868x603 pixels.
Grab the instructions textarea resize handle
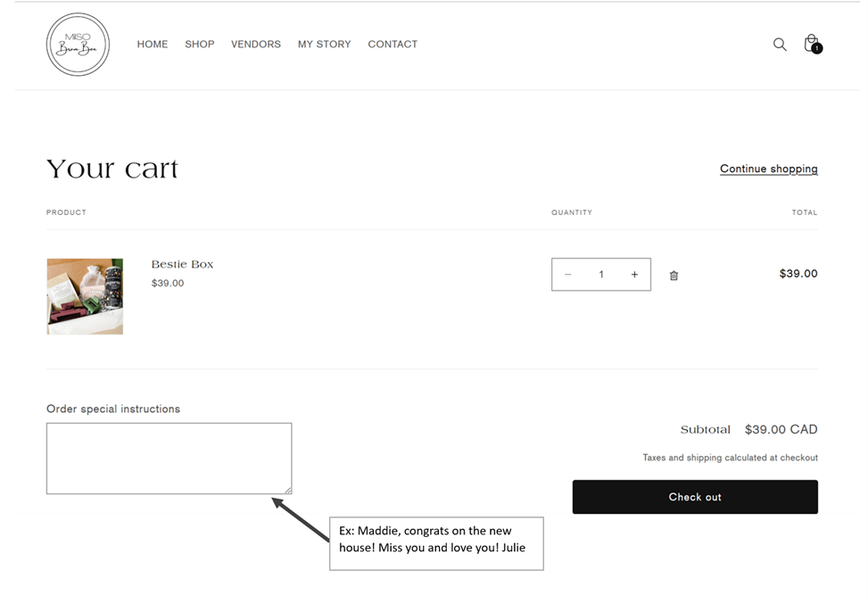(x=287, y=490)
